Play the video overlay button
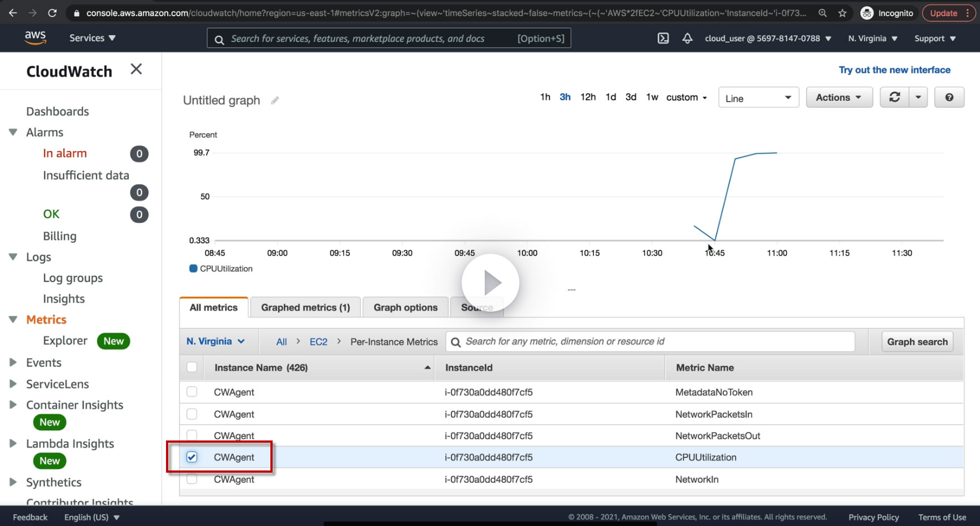 [490, 283]
